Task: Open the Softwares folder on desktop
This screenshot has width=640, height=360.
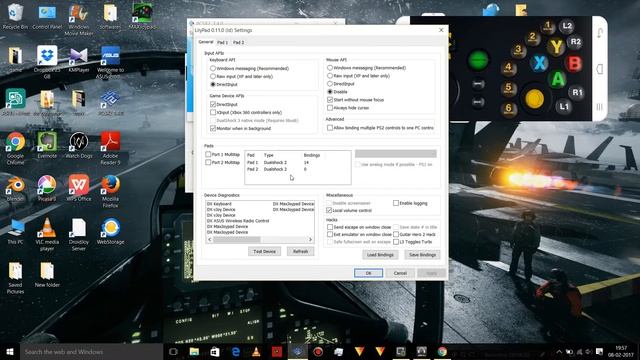Action: click(110, 16)
